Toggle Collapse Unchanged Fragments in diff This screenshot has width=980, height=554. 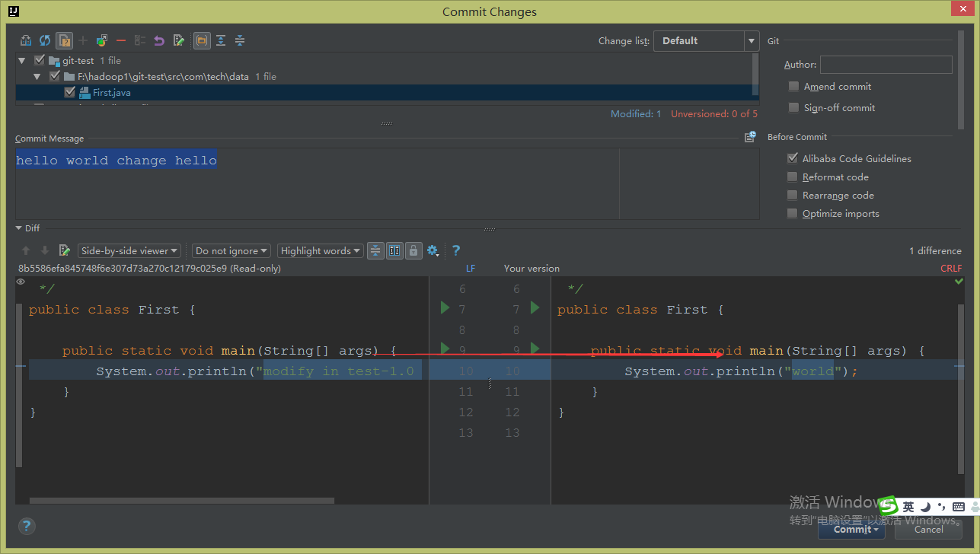coord(375,250)
